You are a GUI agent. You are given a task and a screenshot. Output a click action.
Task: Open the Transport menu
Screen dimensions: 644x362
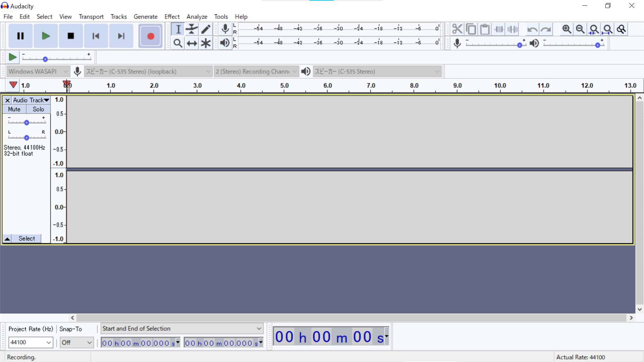[91, 16]
